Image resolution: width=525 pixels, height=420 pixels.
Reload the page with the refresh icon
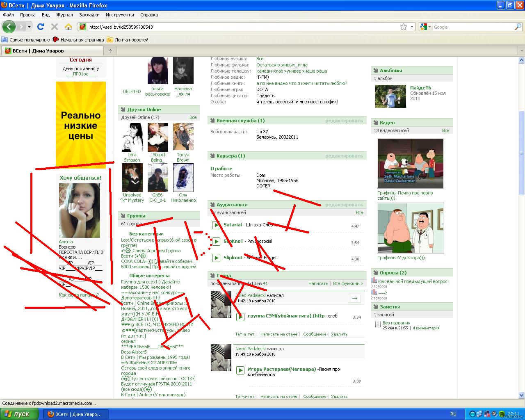[x=41, y=27]
